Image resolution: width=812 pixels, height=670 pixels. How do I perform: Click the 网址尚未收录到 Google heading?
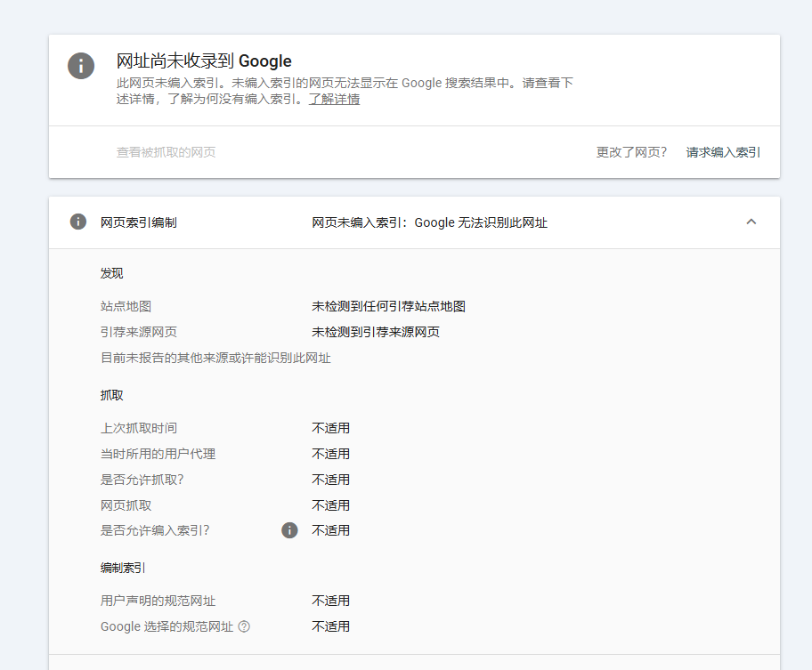pyautogui.click(x=204, y=61)
